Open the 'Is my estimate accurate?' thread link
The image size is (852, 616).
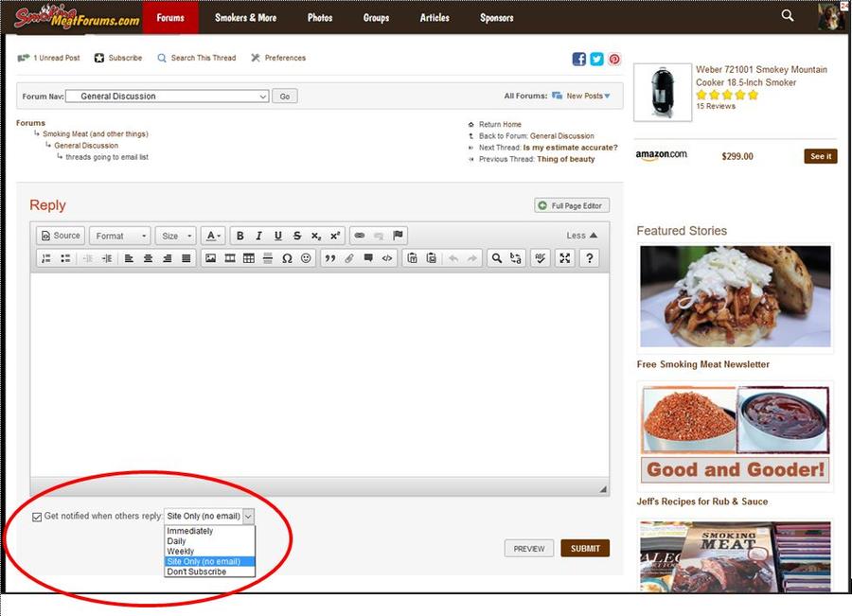[570, 148]
